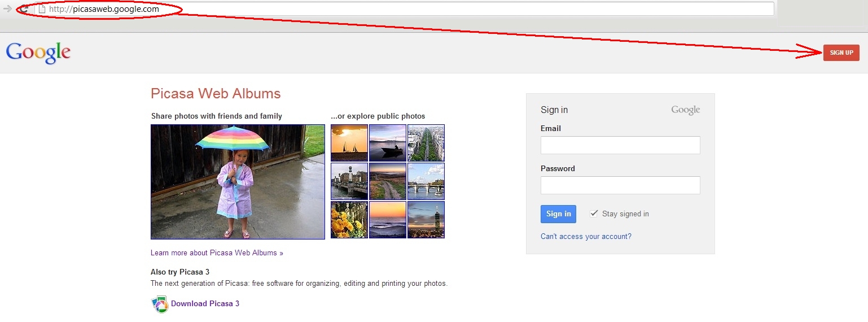
Task: Open Learn more about Picasa Web Albums
Action: pyautogui.click(x=217, y=253)
